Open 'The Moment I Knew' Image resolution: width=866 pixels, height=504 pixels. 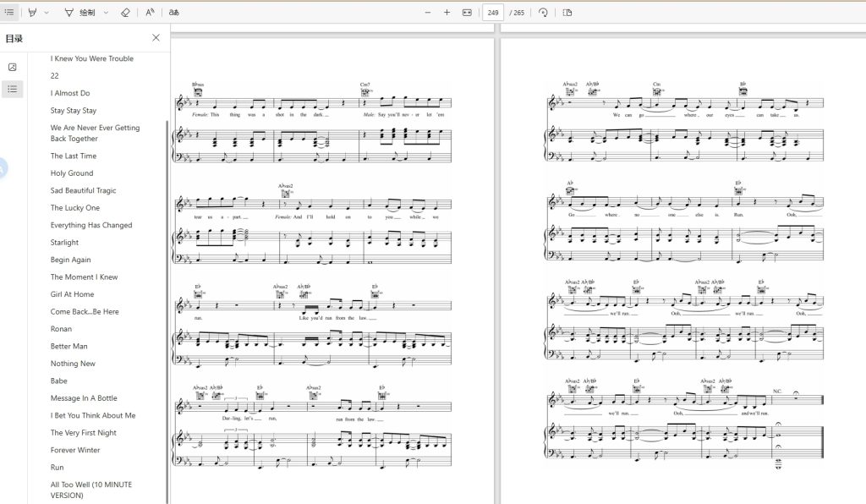pyautogui.click(x=84, y=277)
